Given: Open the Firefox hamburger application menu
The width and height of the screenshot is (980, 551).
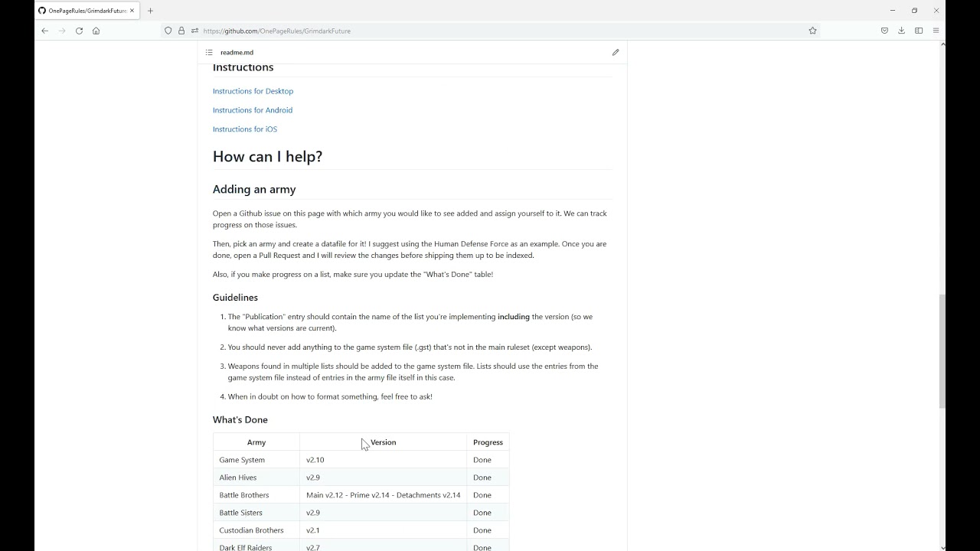Looking at the screenshot, I should (x=936, y=31).
